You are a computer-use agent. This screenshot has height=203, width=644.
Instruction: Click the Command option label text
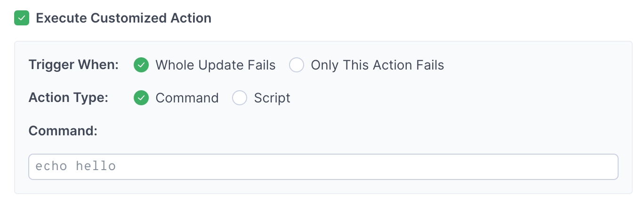[187, 98]
